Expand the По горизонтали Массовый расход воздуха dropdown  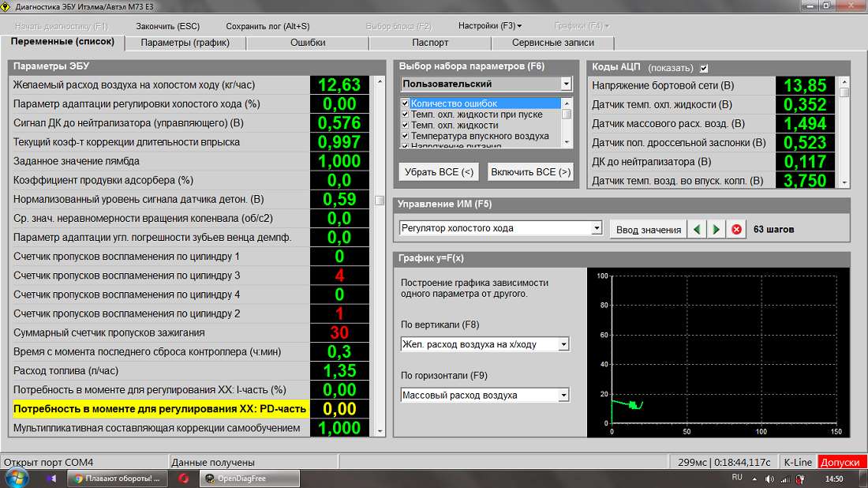563,395
